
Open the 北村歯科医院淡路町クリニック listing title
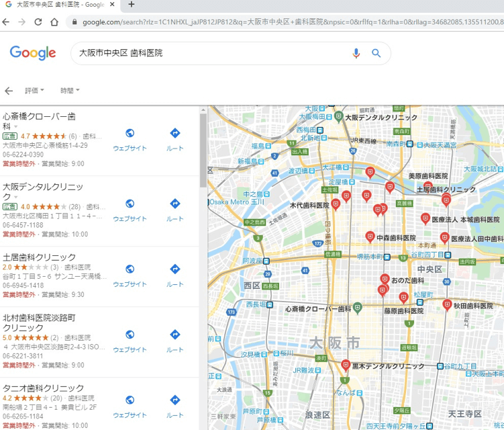click(39, 322)
